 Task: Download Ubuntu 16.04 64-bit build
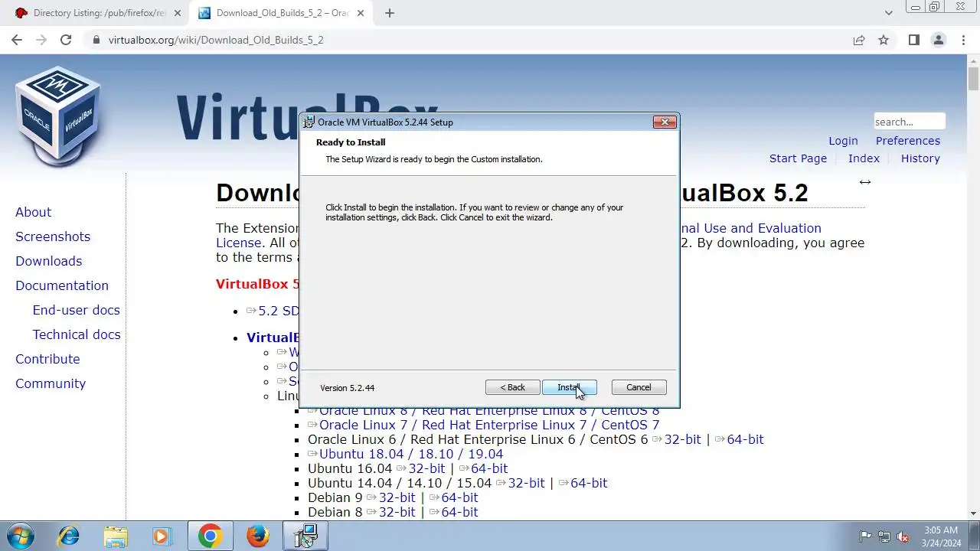(489, 468)
